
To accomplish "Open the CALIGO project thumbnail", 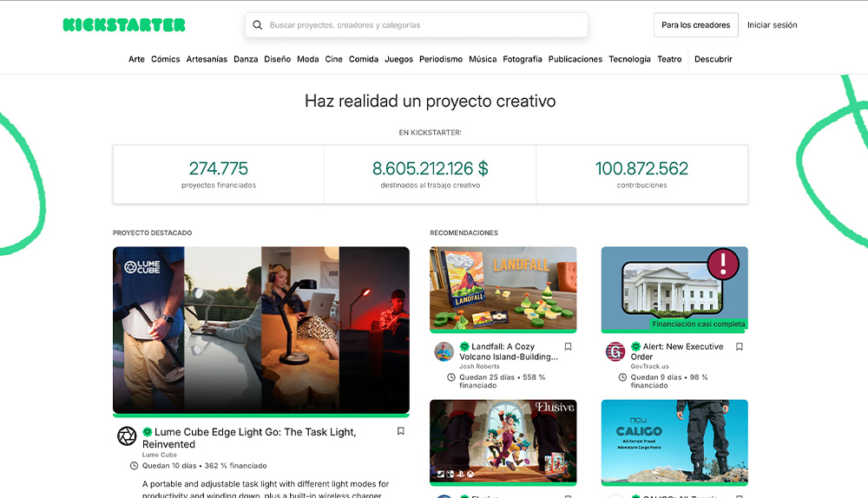I will click(674, 441).
